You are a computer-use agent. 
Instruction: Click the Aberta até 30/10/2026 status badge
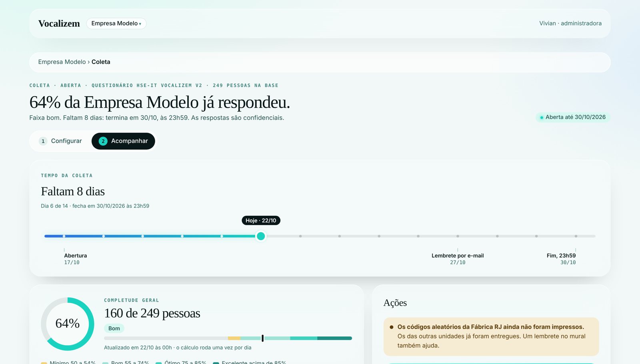(x=573, y=117)
